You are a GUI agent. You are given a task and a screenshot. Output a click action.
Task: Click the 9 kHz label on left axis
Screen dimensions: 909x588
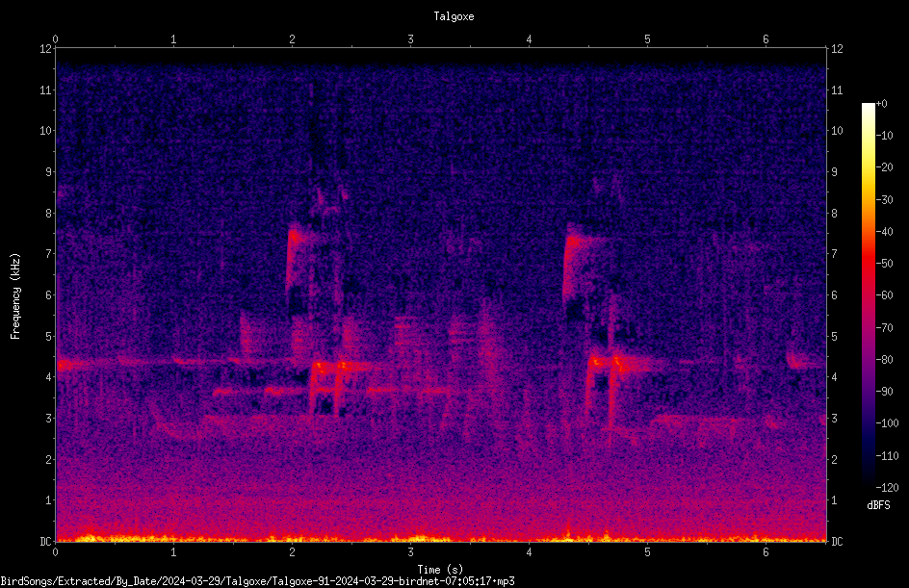point(49,171)
